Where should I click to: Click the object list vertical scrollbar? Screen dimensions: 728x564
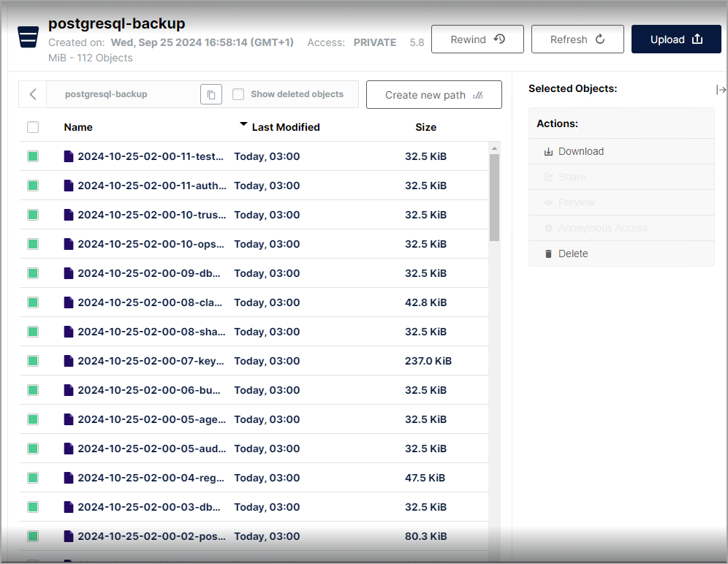[x=494, y=197]
